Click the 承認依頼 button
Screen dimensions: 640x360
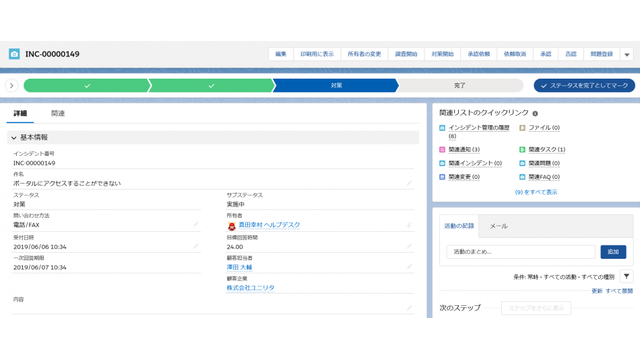pos(479,54)
